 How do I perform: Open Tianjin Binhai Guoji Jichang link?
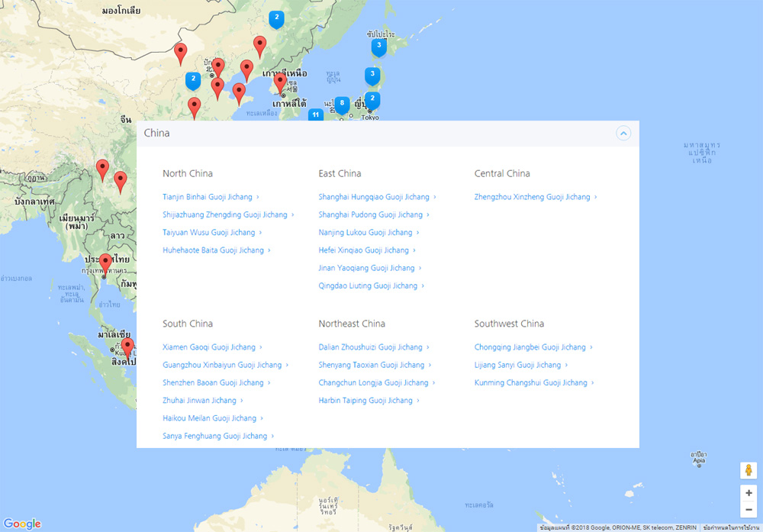click(208, 197)
